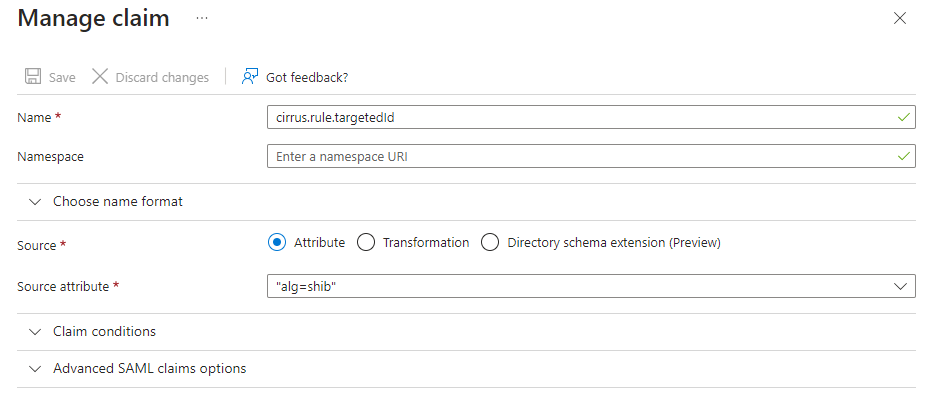Select the Transformation source radio button
929x409 pixels.
point(366,242)
